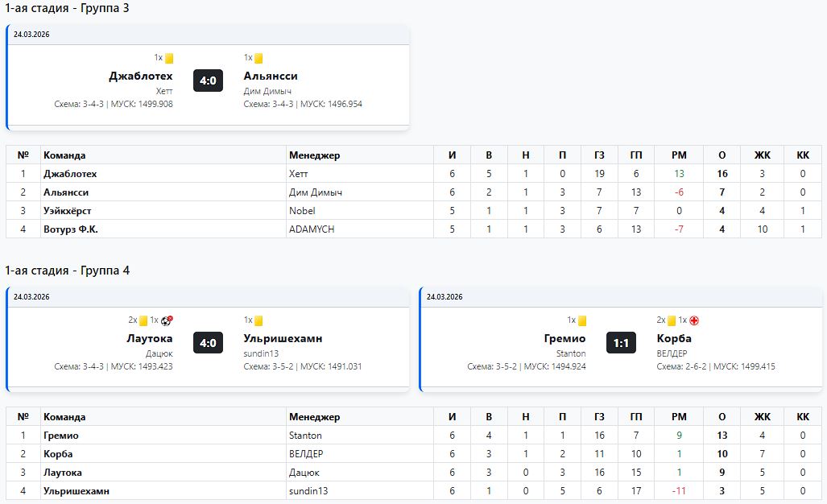Select manager ADAMYCH in the standings table
The image size is (827, 504).
(311, 229)
